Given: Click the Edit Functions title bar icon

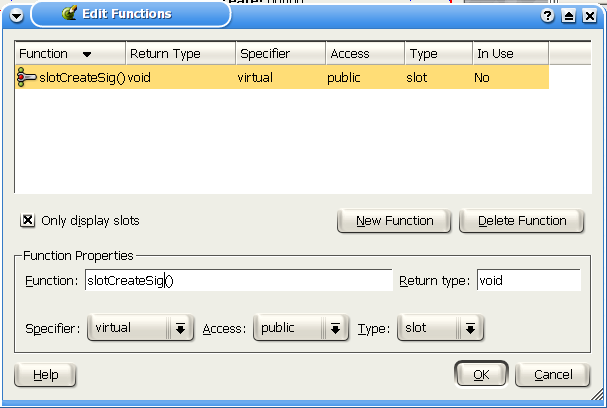Looking at the screenshot, I should click(x=69, y=14).
